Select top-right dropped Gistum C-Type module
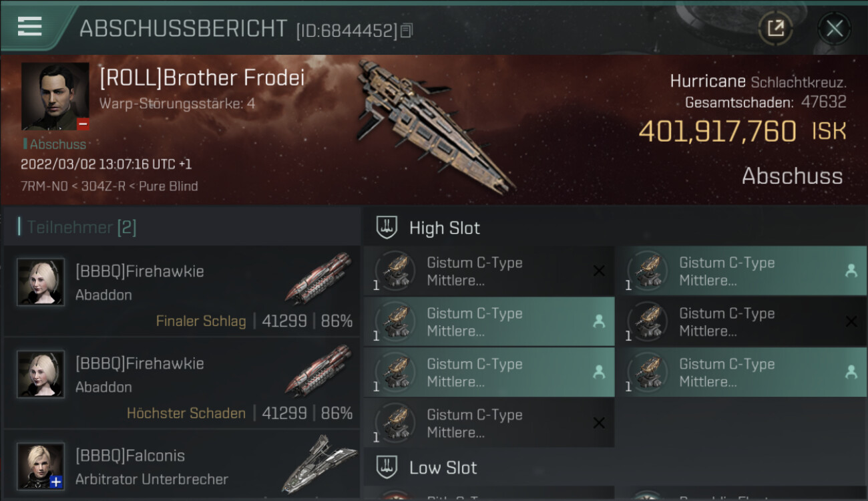This screenshot has width=868, height=501. (x=741, y=271)
